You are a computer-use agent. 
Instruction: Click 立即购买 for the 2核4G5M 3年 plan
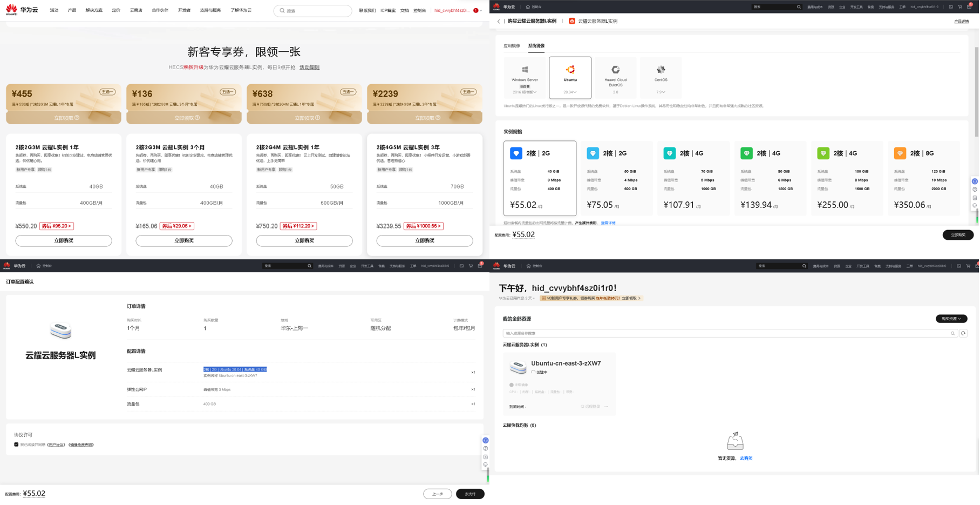tap(425, 241)
